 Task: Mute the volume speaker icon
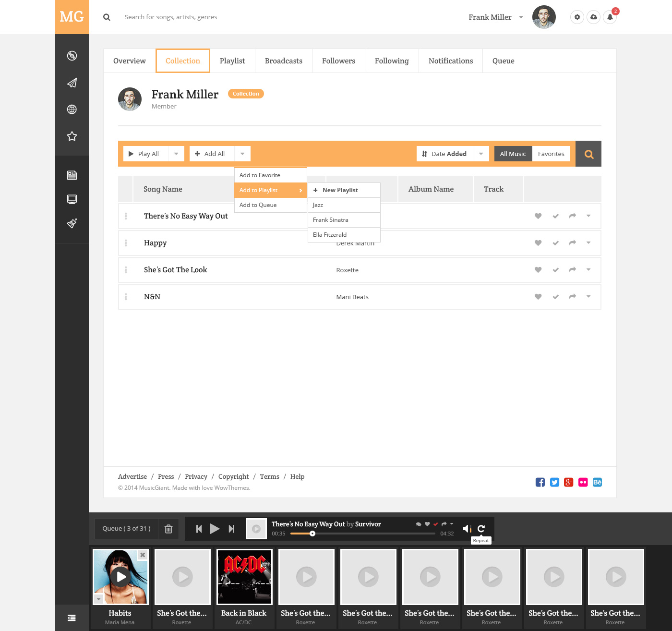pyautogui.click(x=467, y=528)
